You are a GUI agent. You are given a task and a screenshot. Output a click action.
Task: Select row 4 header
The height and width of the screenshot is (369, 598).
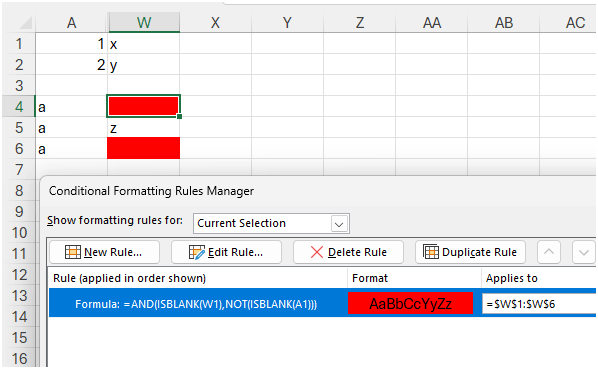coord(19,106)
